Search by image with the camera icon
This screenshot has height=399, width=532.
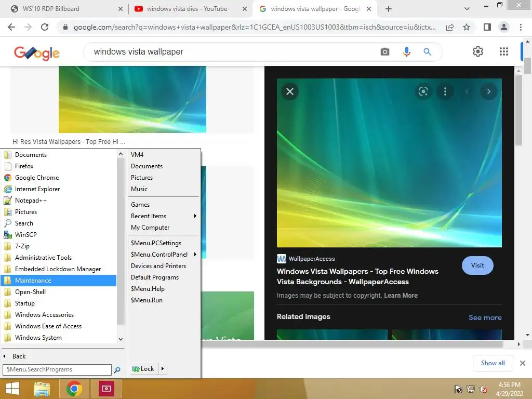385,51
